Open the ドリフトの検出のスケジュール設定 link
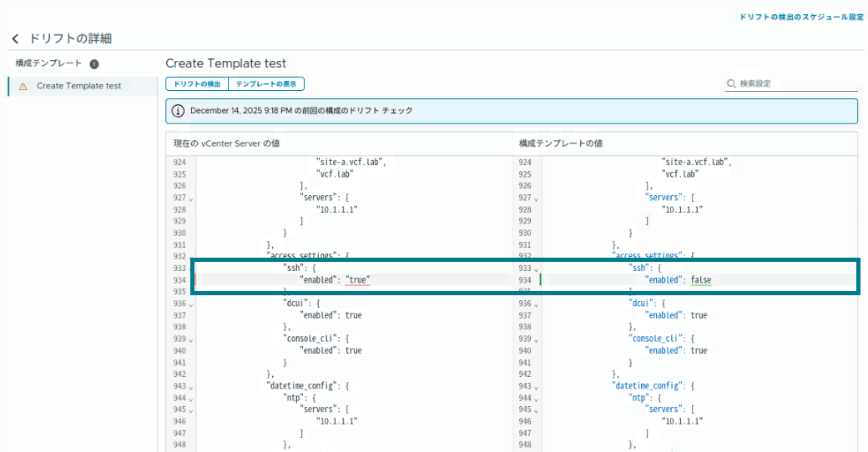The height and width of the screenshot is (452, 868). click(x=801, y=17)
